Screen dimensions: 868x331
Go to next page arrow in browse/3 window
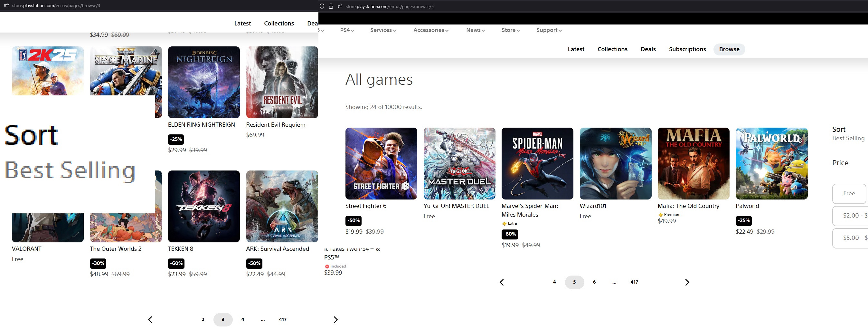click(335, 319)
